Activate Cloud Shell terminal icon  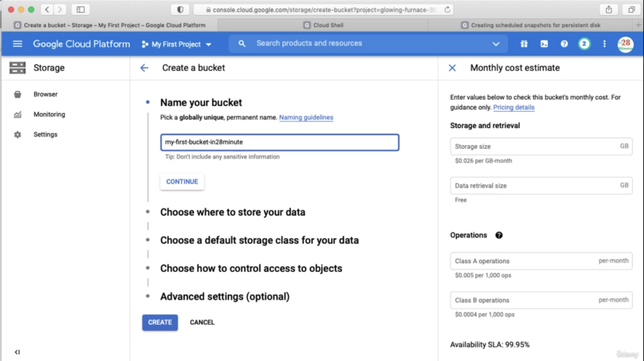tap(544, 44)
